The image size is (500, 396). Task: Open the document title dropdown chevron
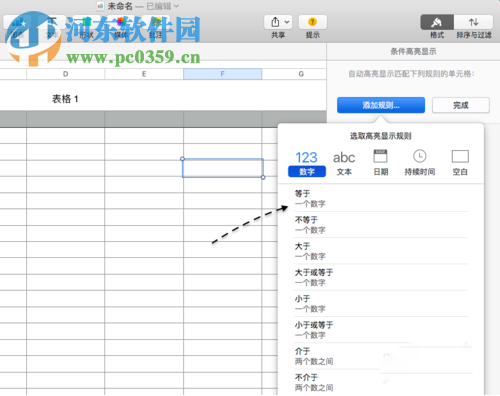(x=176, y=6)
